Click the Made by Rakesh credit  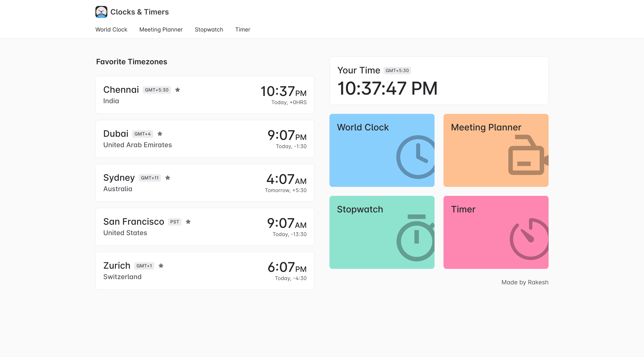[525, 282]
